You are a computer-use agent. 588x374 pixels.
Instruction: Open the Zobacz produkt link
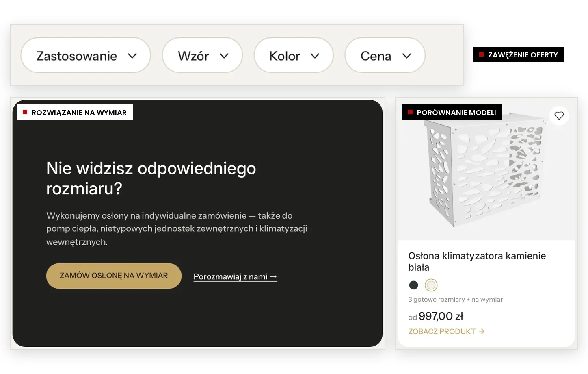(446, 331)
